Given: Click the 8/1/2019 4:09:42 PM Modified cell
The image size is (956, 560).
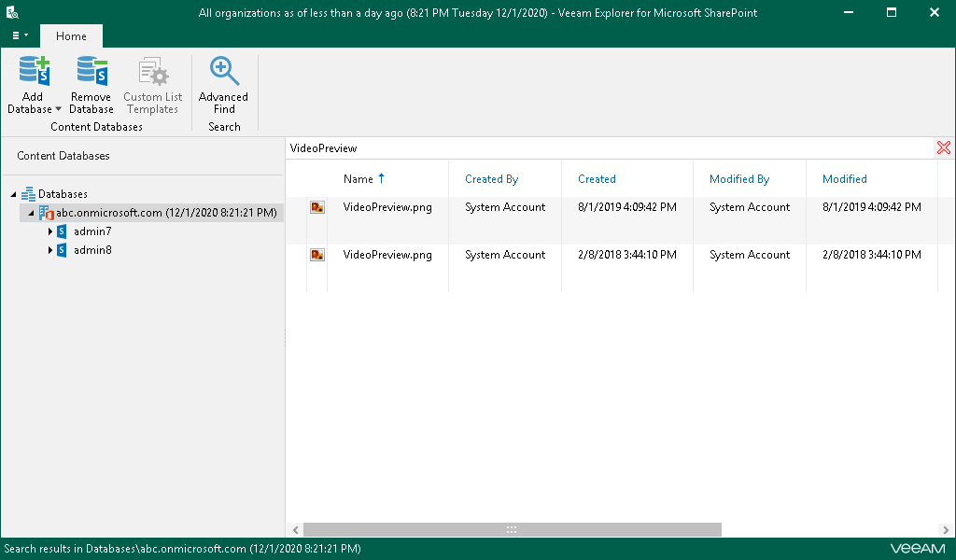Looking at the screenshot, I should point(872,207).
